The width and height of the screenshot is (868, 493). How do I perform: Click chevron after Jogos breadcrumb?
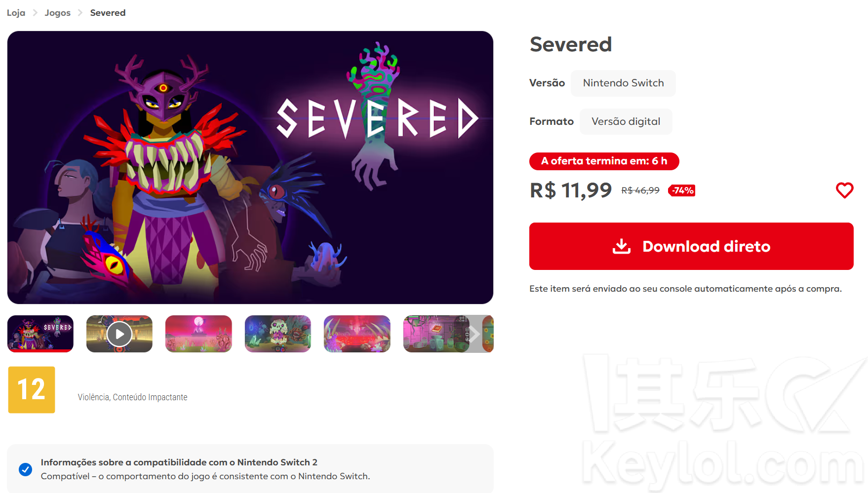[80, 13]
